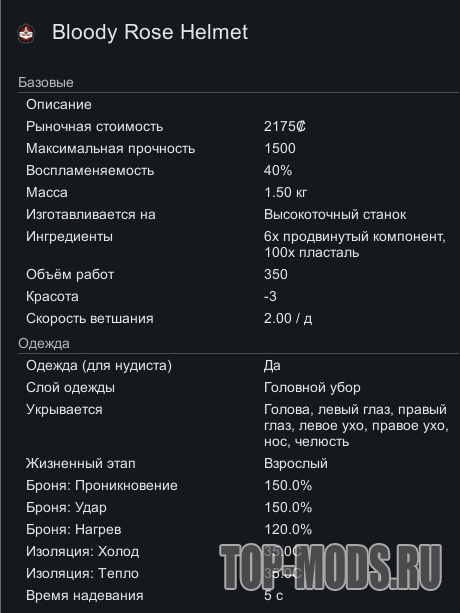Select the Жизненный этап row
460x613 pixels.
pos(238,463)
